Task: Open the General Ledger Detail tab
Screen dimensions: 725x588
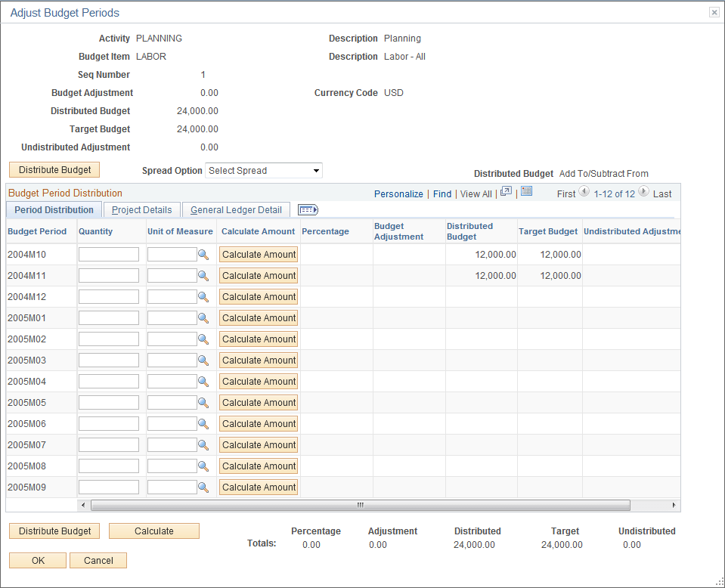Action: pyautogui.click(x=236, y=209)
